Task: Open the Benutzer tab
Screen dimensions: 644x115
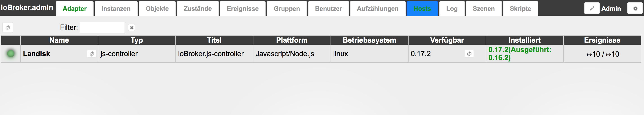Action: 328,9
